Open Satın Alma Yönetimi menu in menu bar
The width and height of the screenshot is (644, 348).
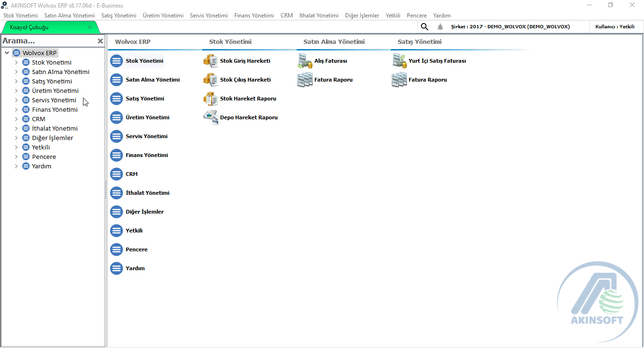tap(69, 16)
